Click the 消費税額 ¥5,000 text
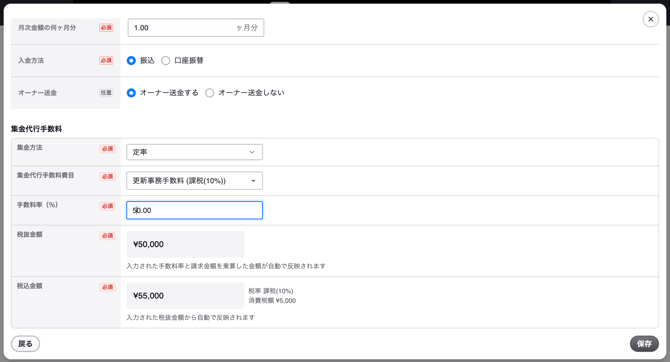Image resolution: width=670 pixels, height=362 pixels. pos(272,300)
